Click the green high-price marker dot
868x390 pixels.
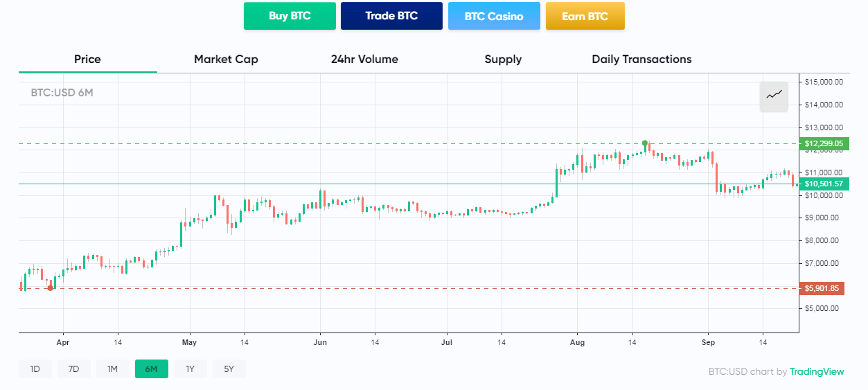coord(645,142)
